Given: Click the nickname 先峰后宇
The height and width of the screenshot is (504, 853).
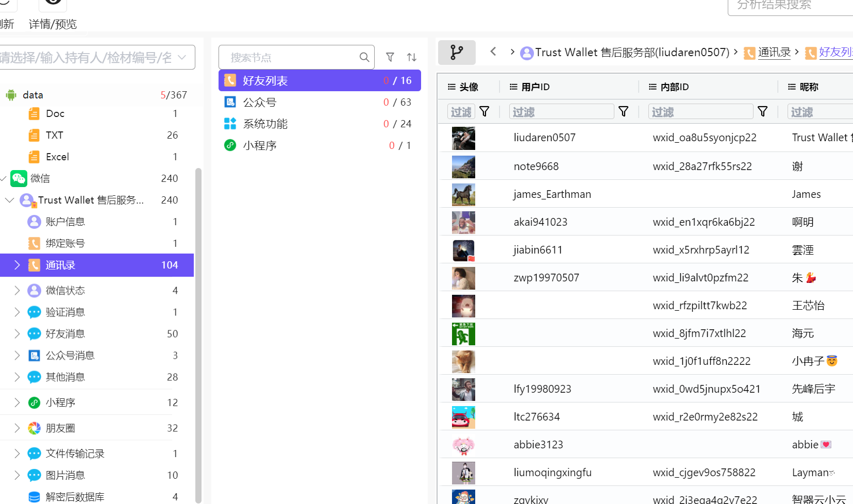Looking at the screenshot, I should click(x=814, y=389).
